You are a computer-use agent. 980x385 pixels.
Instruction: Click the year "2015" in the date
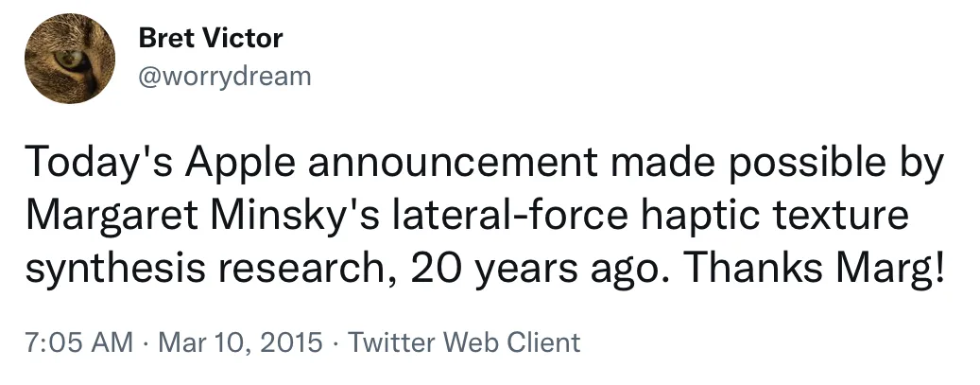coord(292,341)
